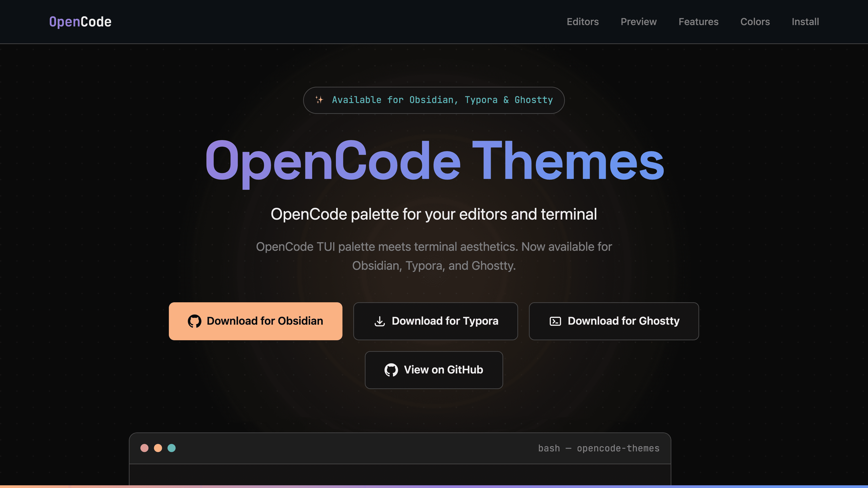The width and height of the screenshot is (868, 488).
Task: Click the red dot in the terminal window
Action: click(144, 448)
